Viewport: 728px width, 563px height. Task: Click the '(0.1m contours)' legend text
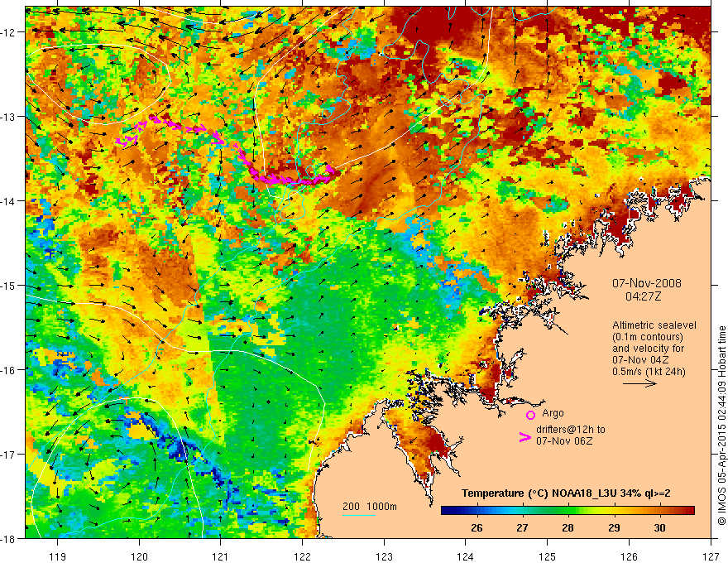click(x=647, y=337)
